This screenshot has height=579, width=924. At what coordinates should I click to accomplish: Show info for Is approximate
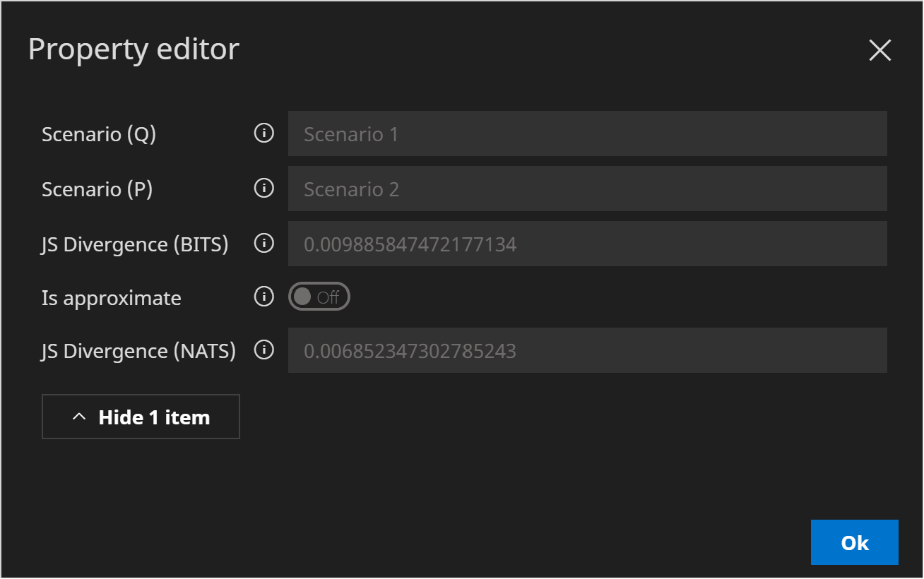263,297
